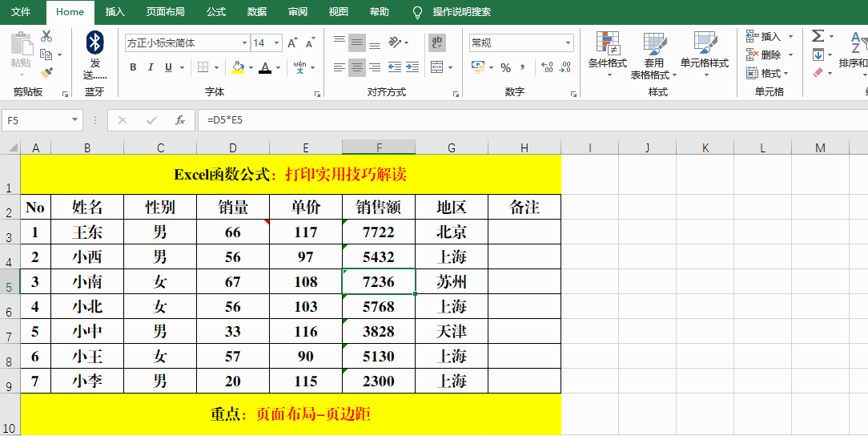Open the font name dropdown
The height and width of the screenshot is (436, 868).
[x=244, y=43]
